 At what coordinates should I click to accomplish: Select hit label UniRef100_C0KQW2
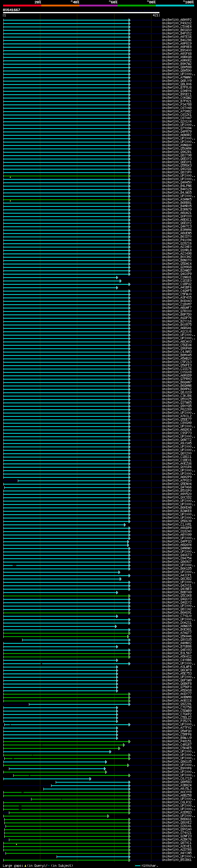177,98
